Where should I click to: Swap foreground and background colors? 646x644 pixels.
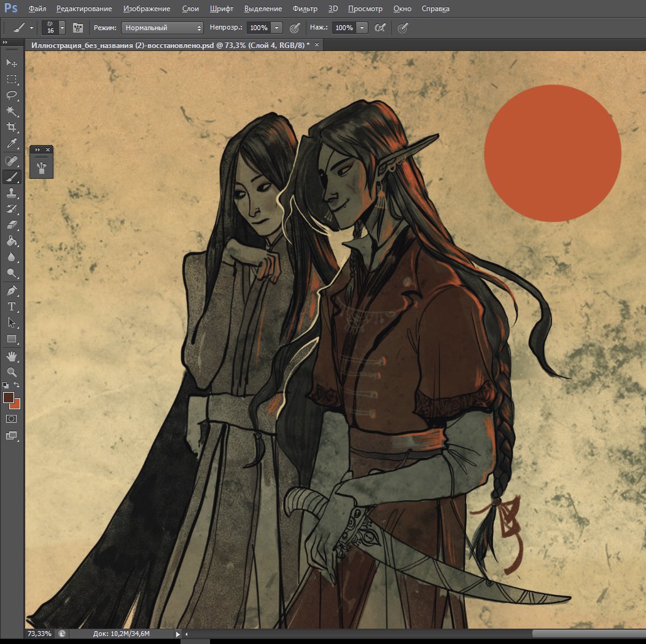tap(17, 385)
